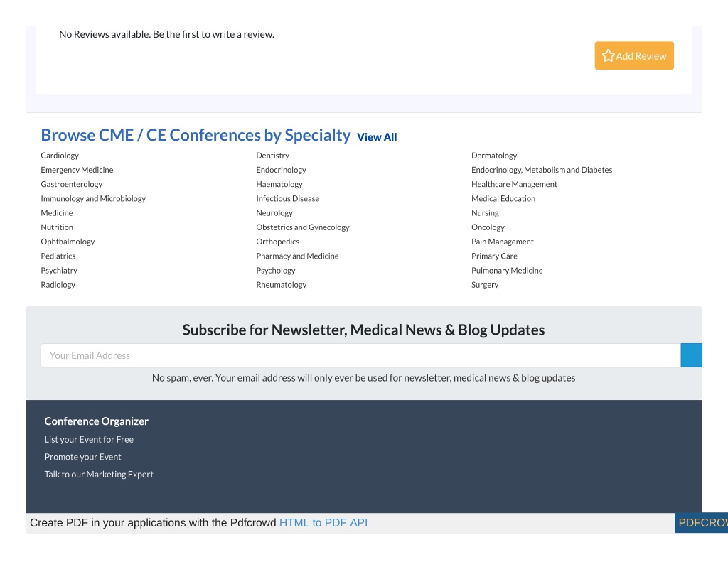Click the Add Review star button
The height and width of the screenshot is (562, 728).
[633, 55]
